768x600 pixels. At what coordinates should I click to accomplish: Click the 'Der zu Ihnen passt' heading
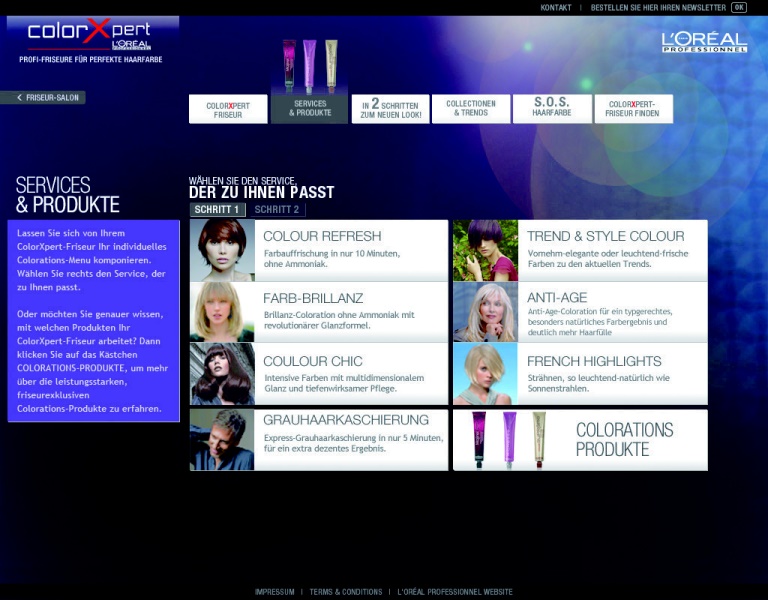point(262,192)
